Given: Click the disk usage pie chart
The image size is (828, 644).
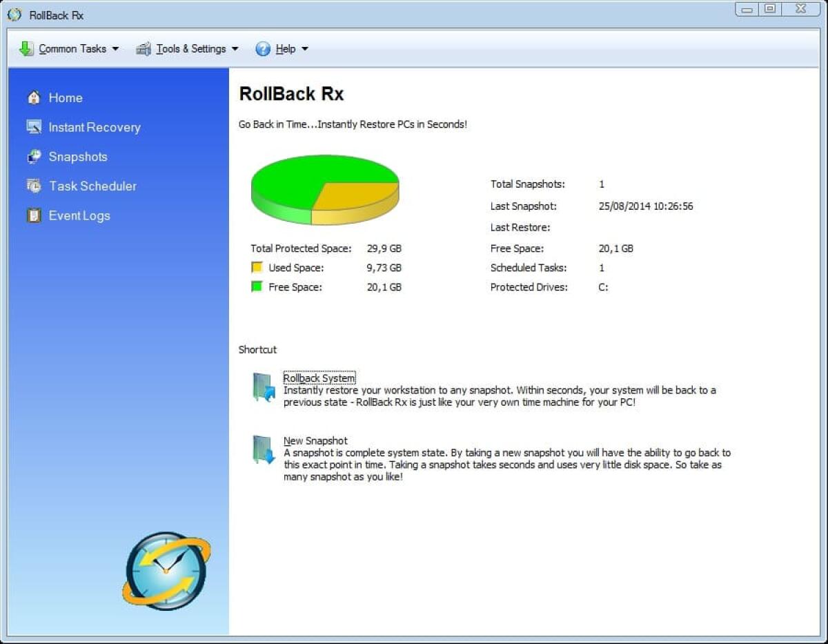Looking at the screenshot, I should click(x=325, y=188).
